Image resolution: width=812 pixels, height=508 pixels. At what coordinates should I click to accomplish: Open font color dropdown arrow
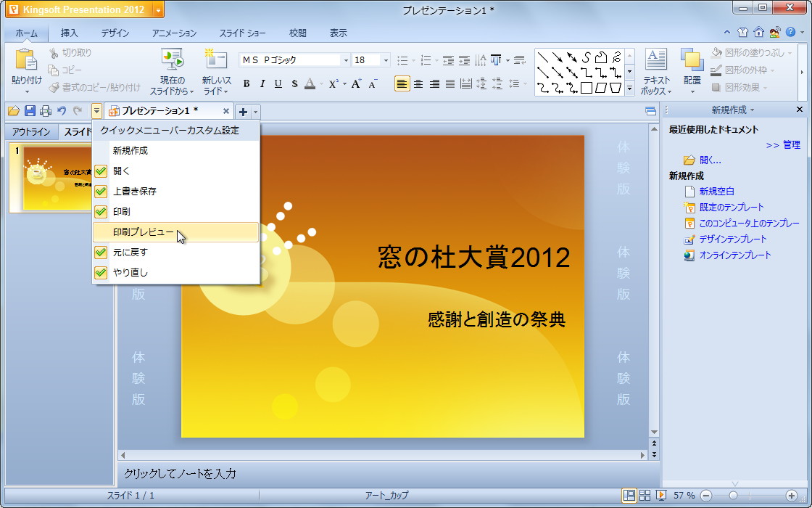tap(321, 83)
